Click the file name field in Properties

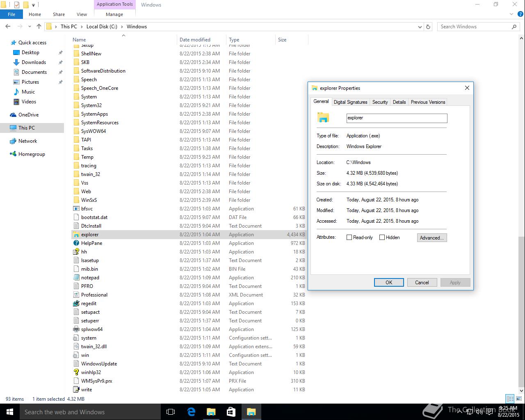[x=397, y=118]
